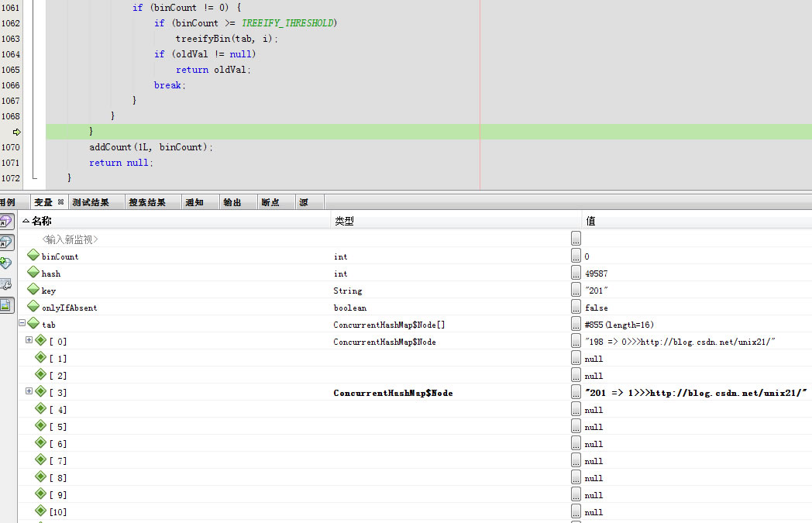This screenshot has width=812, height=523.
Task: Click the field icon of element [ 7]
Action: pyautogui.click(x=41, y=459)
